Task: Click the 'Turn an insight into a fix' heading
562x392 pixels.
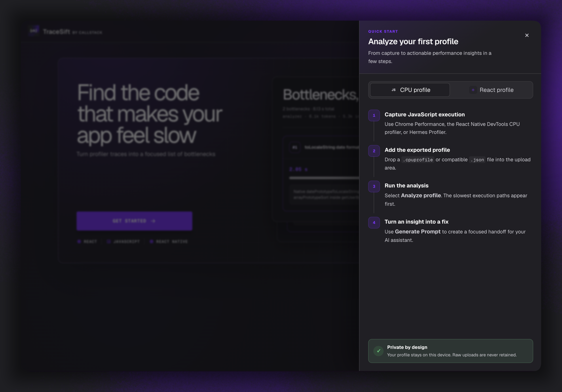Action: tap(417, 222)
